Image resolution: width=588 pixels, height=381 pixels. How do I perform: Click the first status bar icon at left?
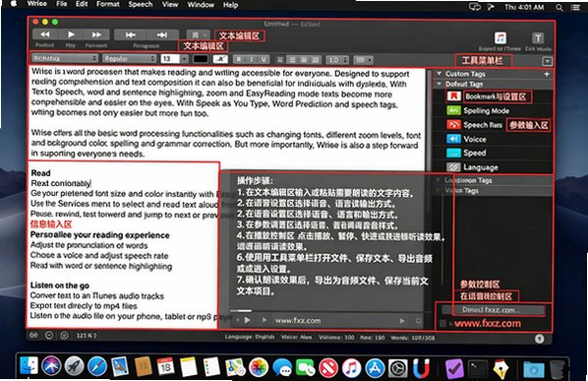coord(33,335)
